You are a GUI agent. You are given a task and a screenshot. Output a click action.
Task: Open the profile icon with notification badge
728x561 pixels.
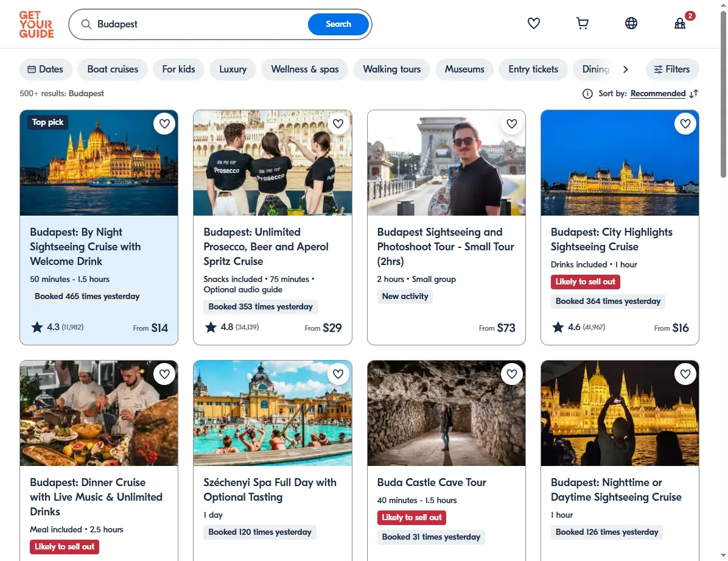(680, 23)
